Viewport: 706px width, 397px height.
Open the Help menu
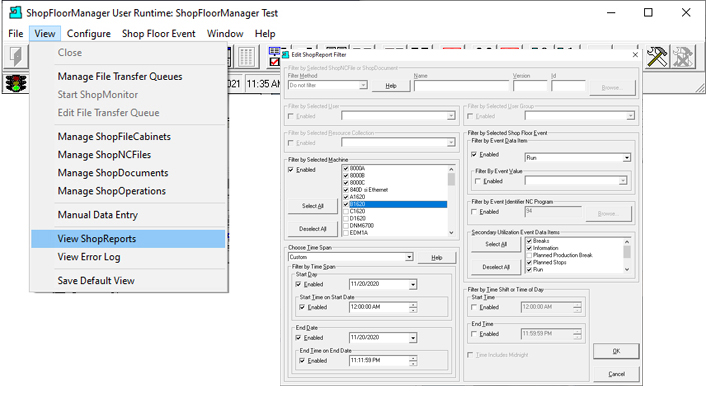pos(265,34)
